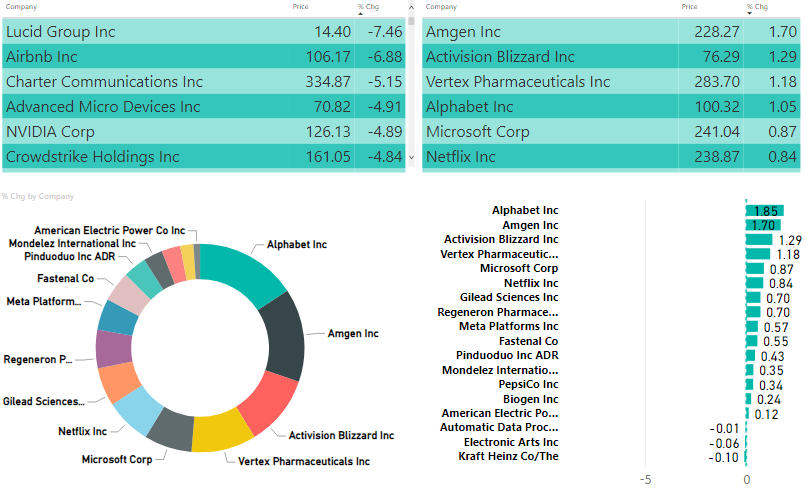Select Netflix Inc 0.84 bar
The height and width of the screenshot is (491, 806).
pyautogui.click(x=755, y=283)
